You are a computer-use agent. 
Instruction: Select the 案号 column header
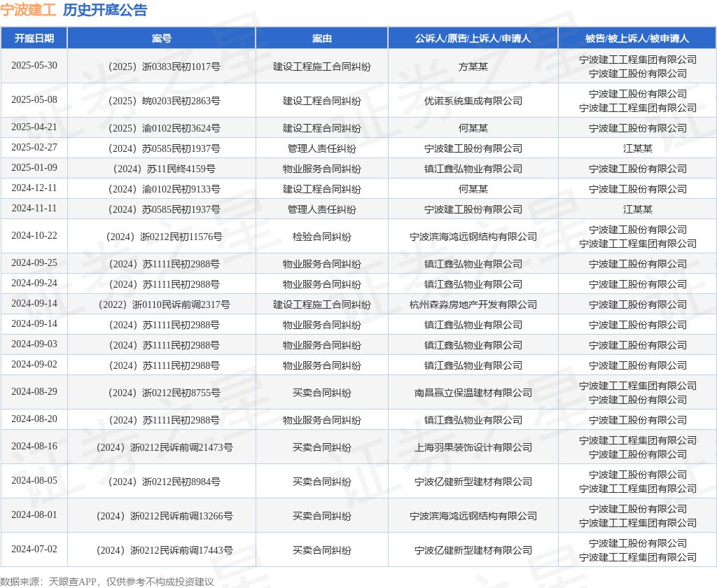tap(162, 38)
